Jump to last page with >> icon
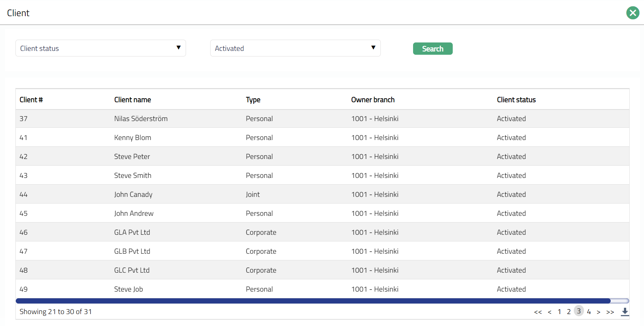Viewport: 644px width, 326px height. (610, 312)
